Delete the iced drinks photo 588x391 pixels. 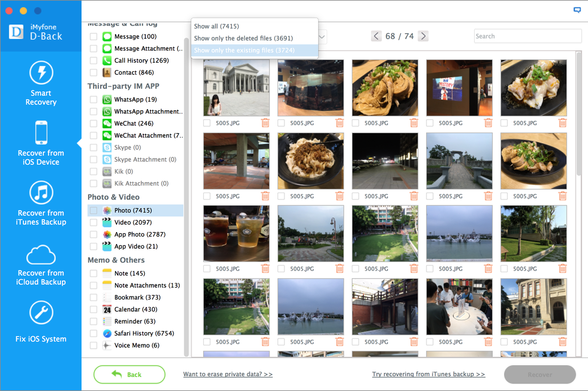265,269
